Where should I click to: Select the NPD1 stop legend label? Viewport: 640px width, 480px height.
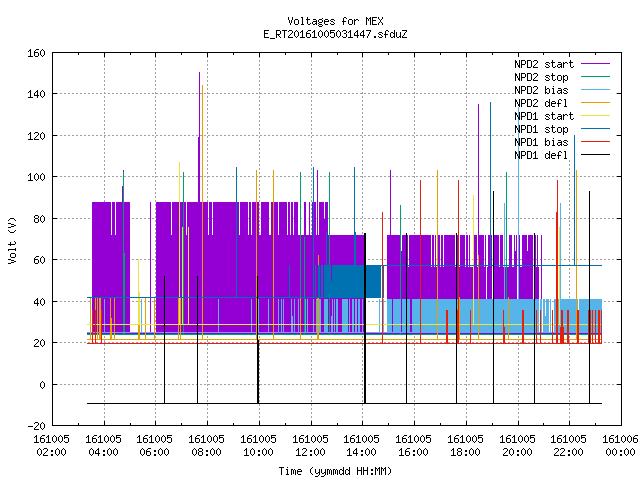[x=541, y=129]
